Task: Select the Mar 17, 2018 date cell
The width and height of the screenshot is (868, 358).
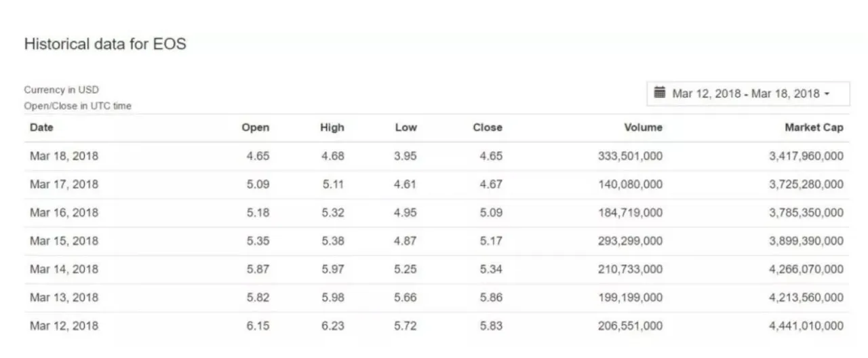Action: coord(64,184)
